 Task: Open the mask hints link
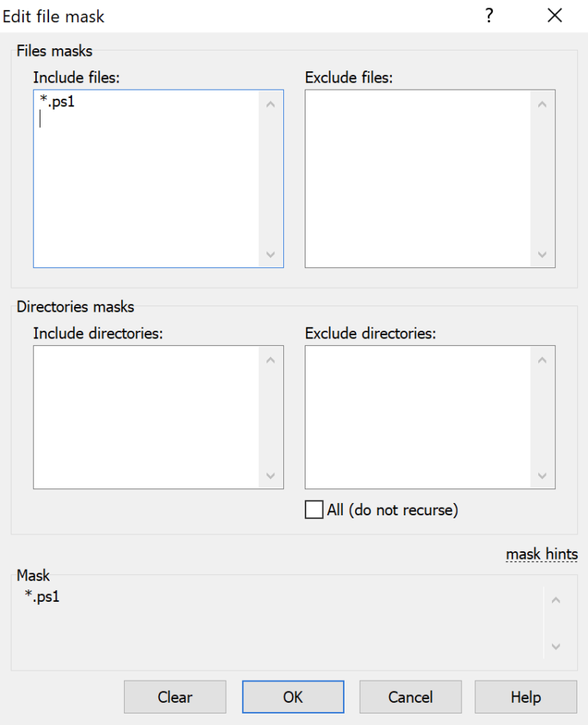click(x=541, y=554)
